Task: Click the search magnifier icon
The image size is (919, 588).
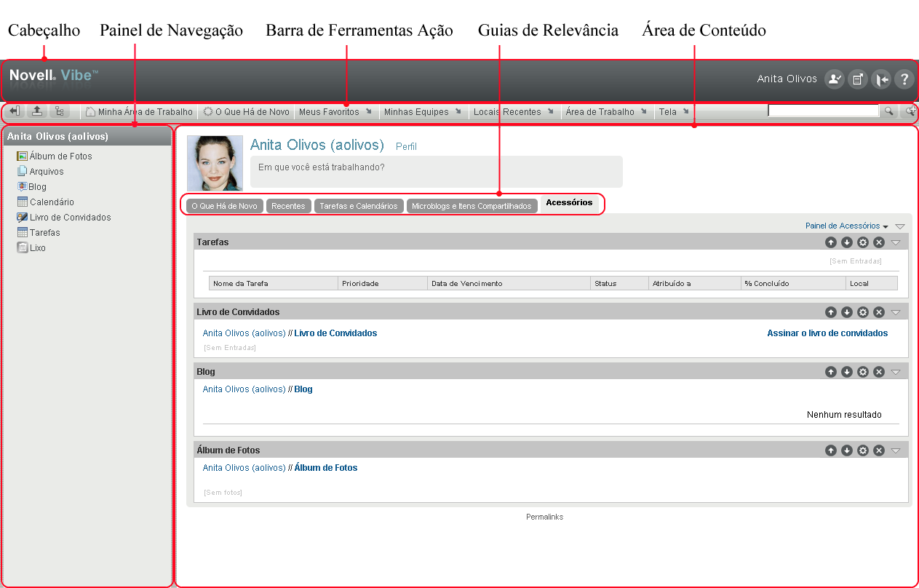Action: click(x=889, y=111)
